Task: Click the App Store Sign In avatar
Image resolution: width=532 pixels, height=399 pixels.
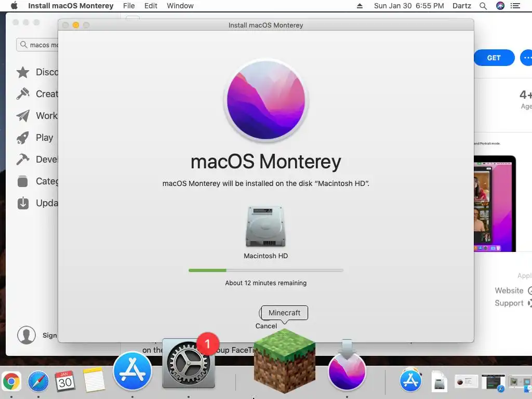Action: (26, 335)
